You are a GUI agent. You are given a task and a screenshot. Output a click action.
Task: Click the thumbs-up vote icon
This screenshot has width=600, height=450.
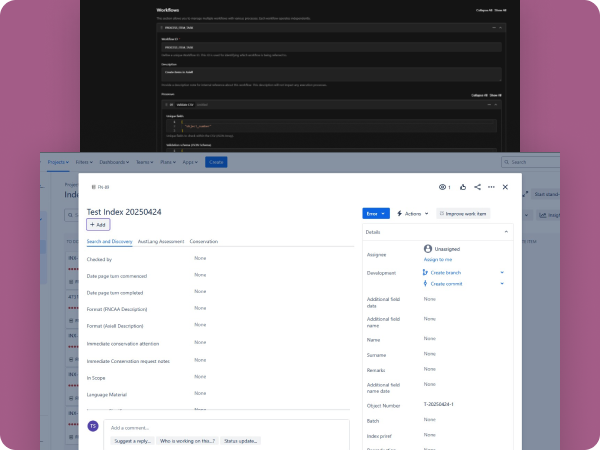coord(463,187)
